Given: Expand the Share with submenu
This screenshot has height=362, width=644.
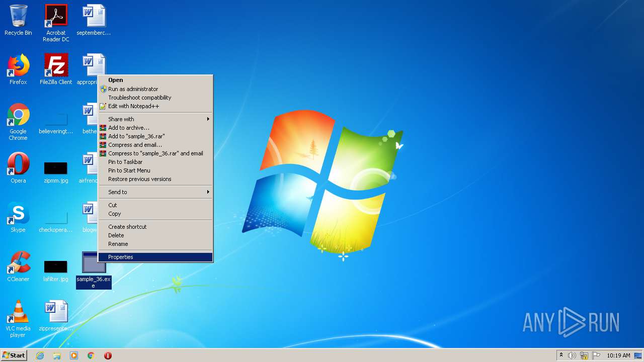Looking at the screenshot, I should click(155, 119).
